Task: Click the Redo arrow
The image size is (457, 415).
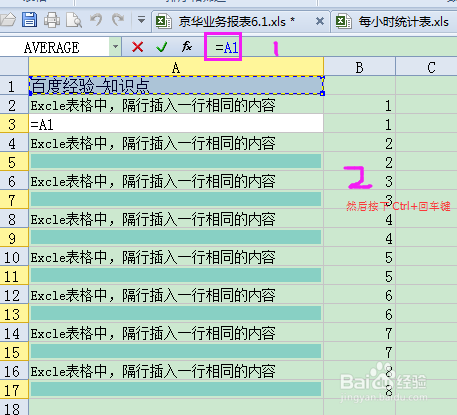Action: pos(117,20)
